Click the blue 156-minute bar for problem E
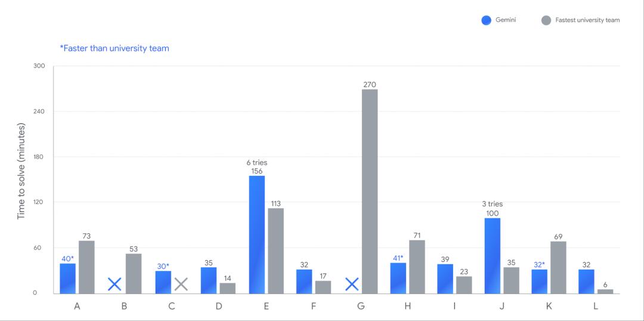This screenshot has height=321, width=644. pyautogui.click(x=257, y=234)
